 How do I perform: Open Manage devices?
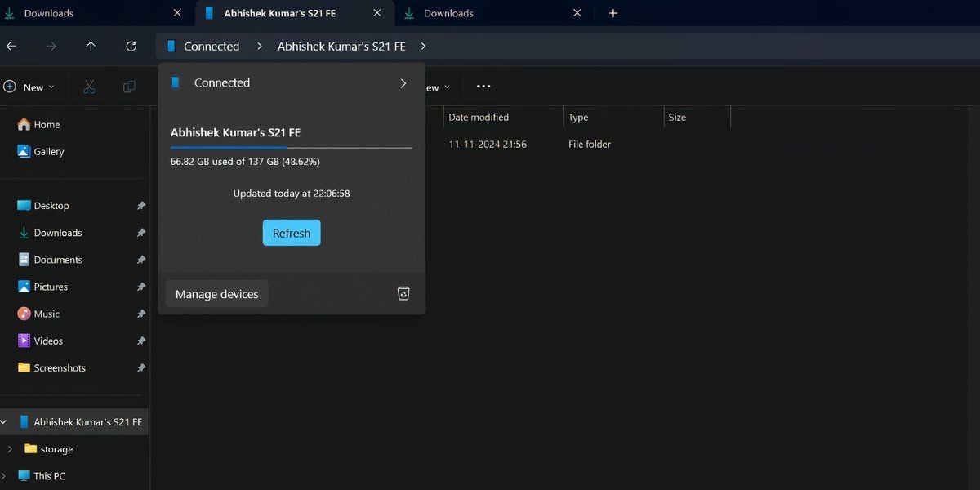point(216,294)
